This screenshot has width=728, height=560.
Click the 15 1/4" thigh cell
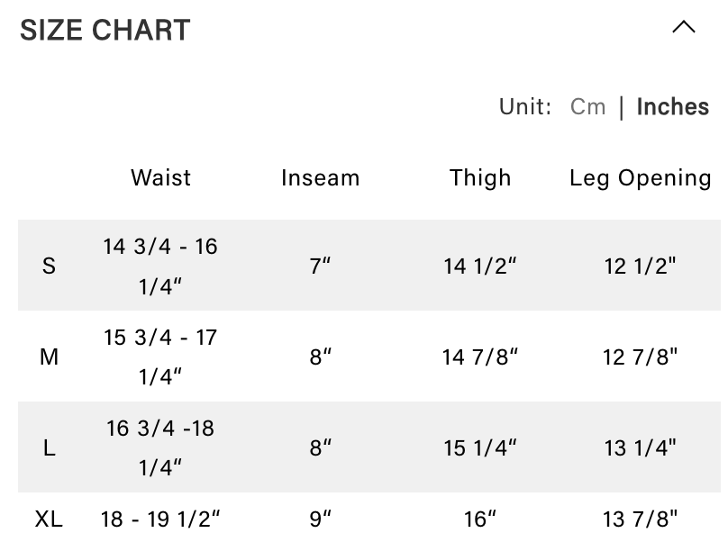pos(480,447)
